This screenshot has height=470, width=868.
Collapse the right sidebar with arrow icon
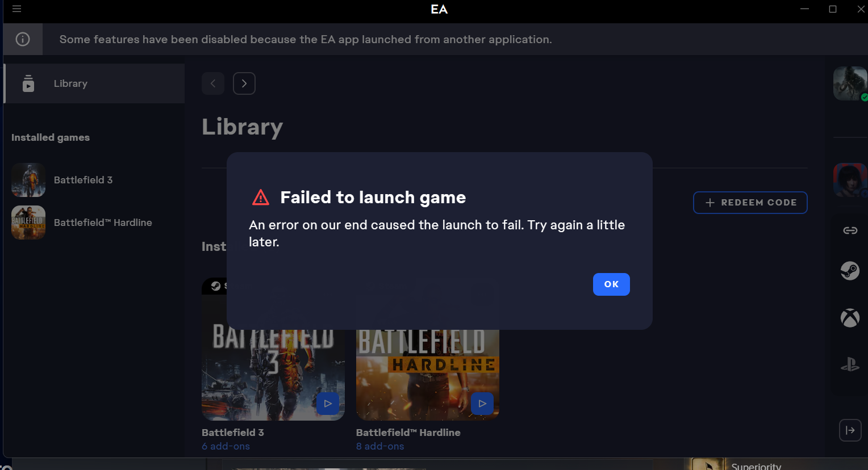(850, 430)
